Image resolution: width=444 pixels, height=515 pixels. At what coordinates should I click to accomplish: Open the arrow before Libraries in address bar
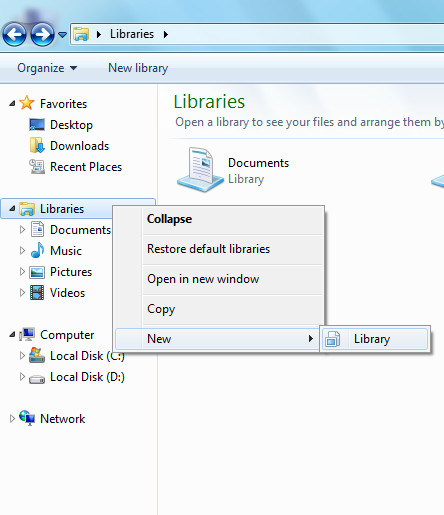pos(99,34)
